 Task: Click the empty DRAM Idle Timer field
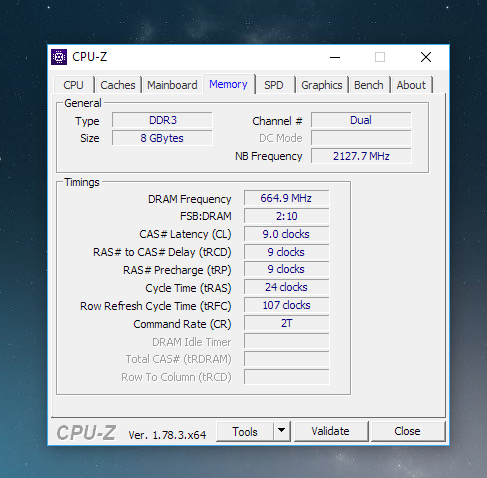coord(287,341)
